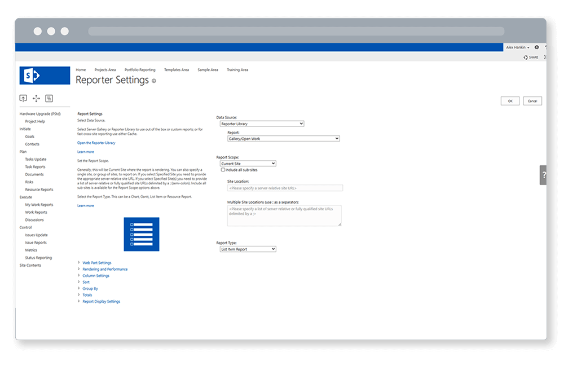Click the Site Location input field
Viewport: 564px width, 392px height.
click(x=284, y=188)
